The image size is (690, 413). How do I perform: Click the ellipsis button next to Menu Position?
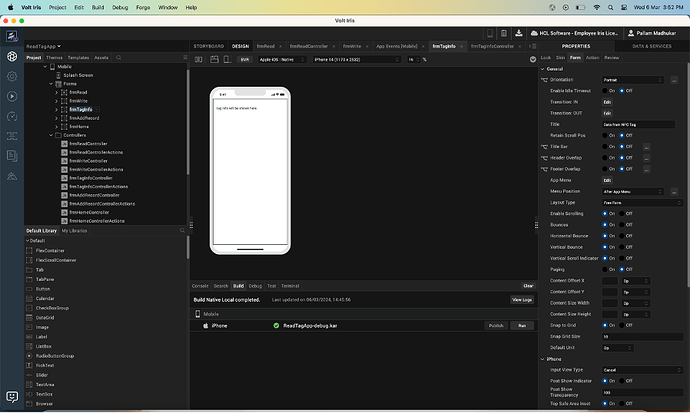(x=674, y=192)
